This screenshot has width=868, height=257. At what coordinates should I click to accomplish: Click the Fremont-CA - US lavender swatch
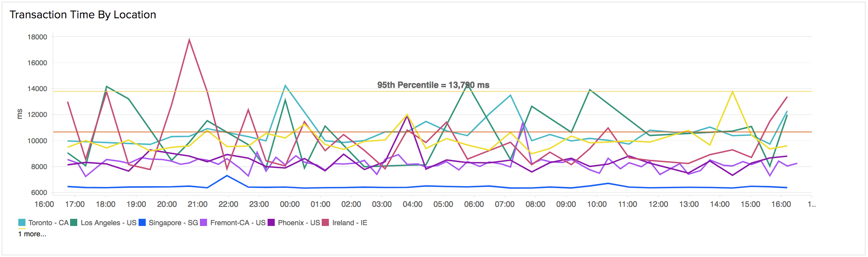[203, 223]
